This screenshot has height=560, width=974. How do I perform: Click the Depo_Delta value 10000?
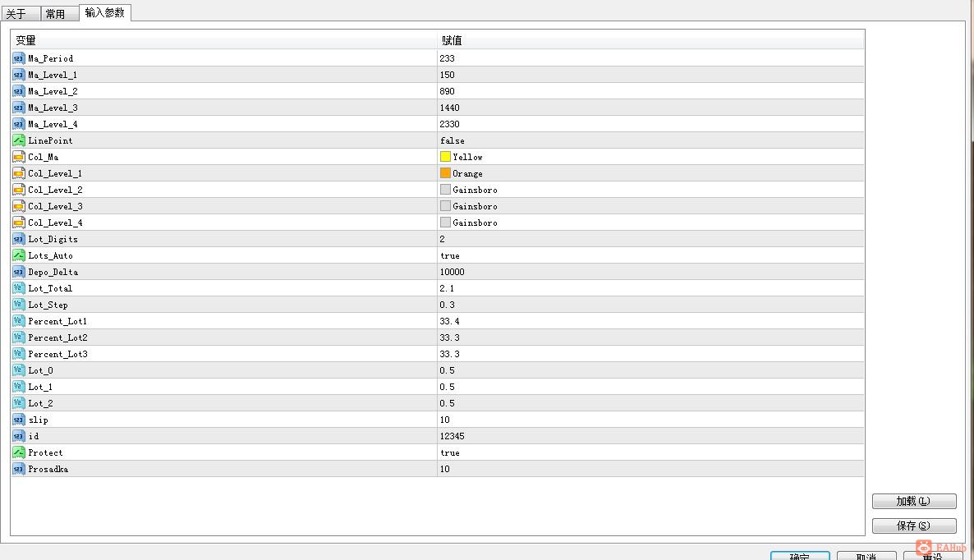pos(453,272)
